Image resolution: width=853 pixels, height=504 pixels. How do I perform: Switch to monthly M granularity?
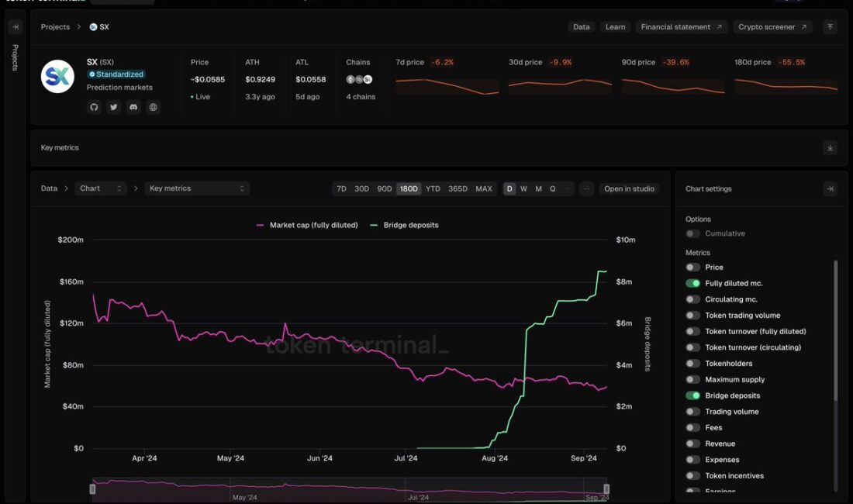539,188
